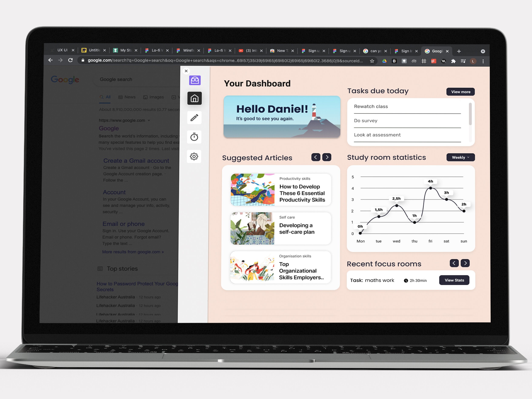Click left arrow in recent focus rooms
Image resolution: width=532 pixels, height=399 pixels.
(x=454, y=262)
